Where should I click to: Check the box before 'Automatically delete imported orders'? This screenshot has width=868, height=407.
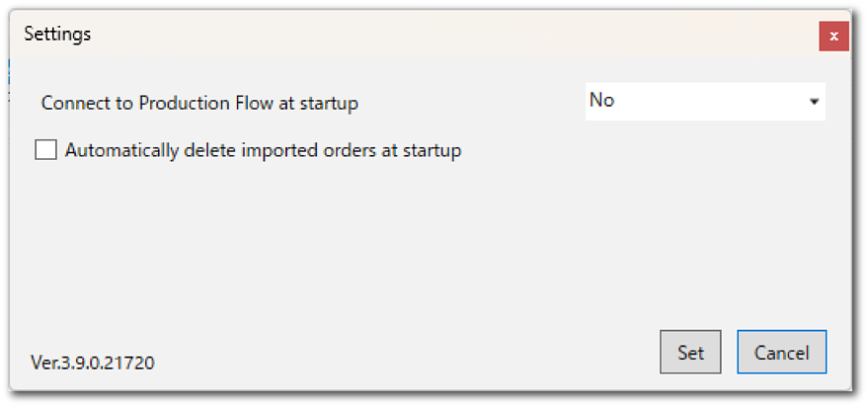coord(45,151)
